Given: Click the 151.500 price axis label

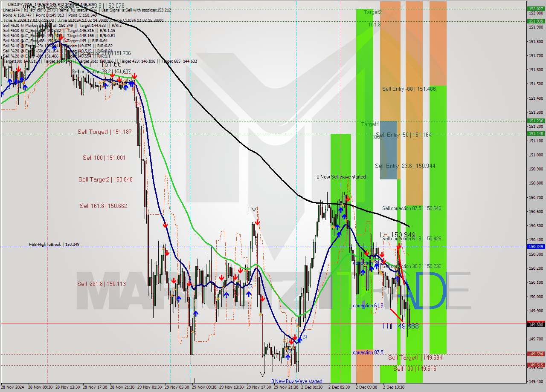Looking at the screenshot, I should (536, 84).
